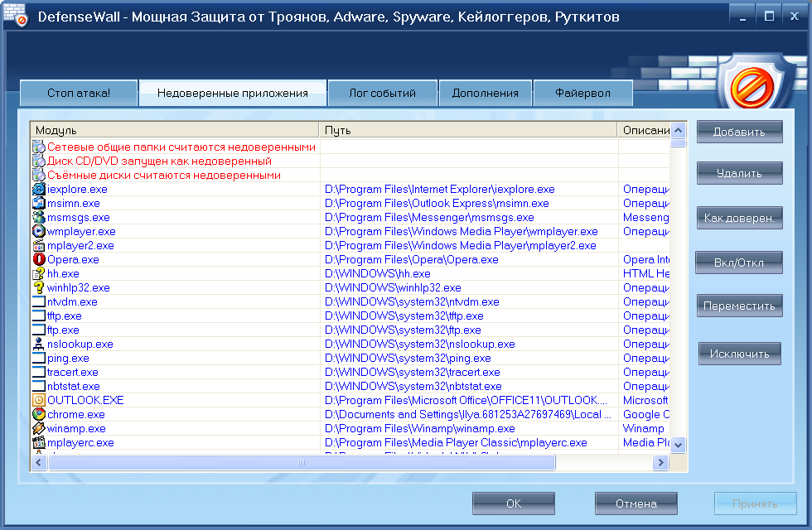This screenshot has width=812, height=530.
Task: Click the 'OUTLOOK.EXE' module name
Action: click(85, 400)
